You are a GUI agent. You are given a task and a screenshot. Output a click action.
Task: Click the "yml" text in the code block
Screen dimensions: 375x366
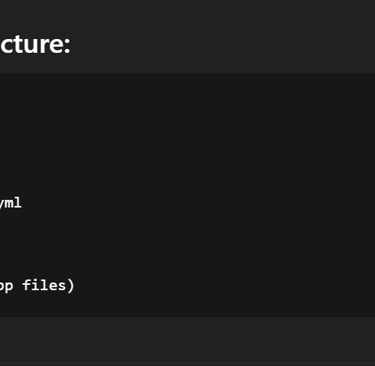click(11, 203)
